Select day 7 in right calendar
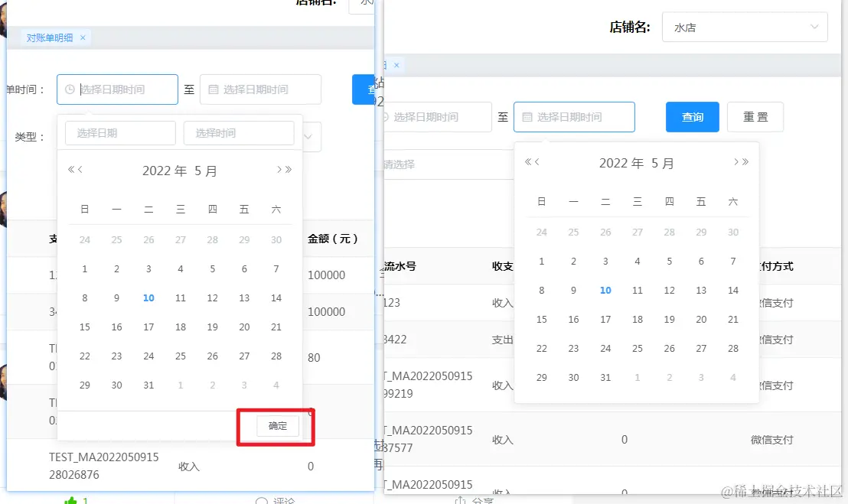Image resolution: width=848 pixels, height=504 pixels. [x=733, y=262]
